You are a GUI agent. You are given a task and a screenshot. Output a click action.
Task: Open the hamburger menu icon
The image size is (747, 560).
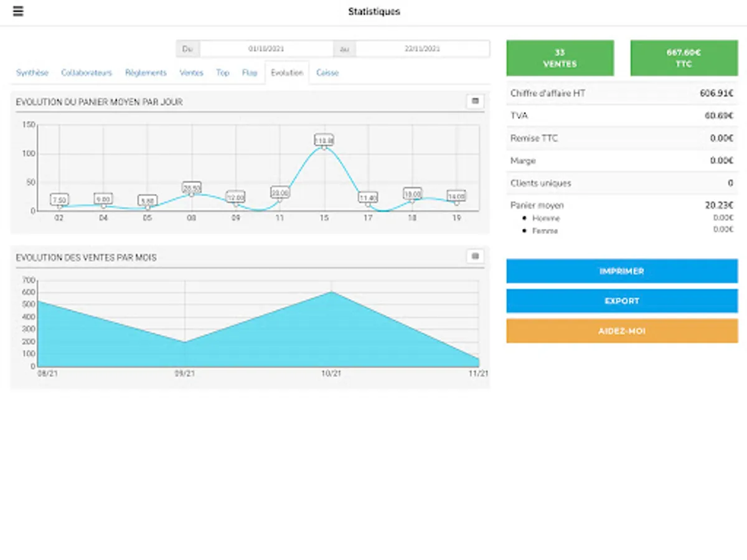(18, 11)
